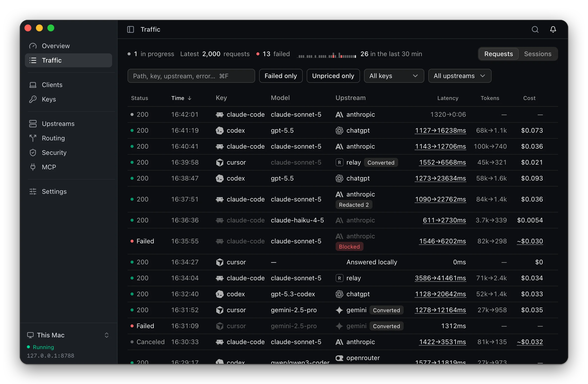Switch to Requests view
Viewport: 588px width, 384px height.
[x=499, y=54]
